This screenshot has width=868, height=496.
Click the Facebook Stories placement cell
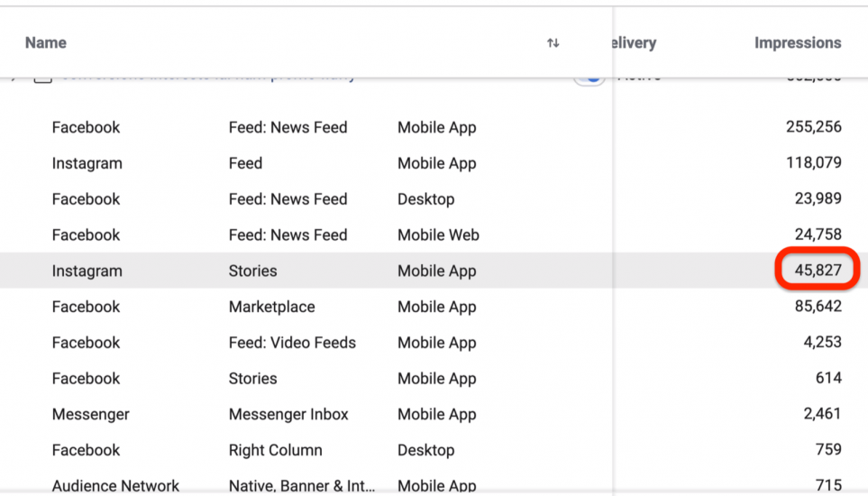pyautogui.click(x=252, y=379)
